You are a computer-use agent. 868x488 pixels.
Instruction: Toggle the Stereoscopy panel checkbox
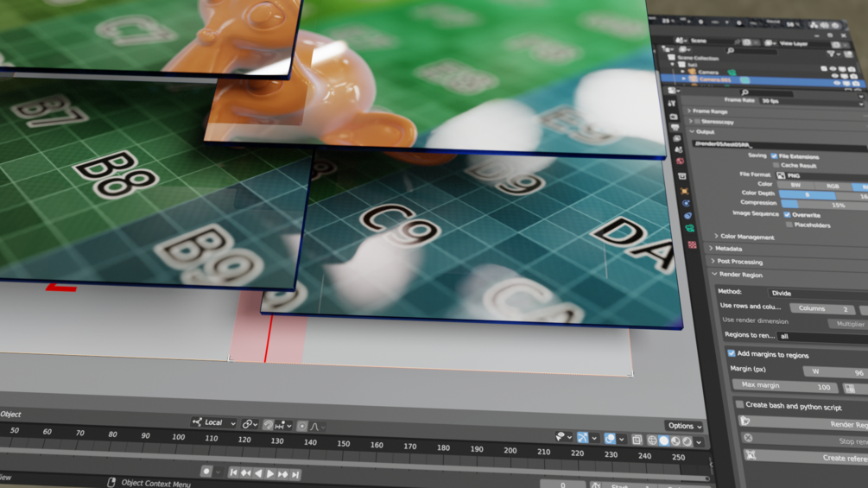point(698,121)
